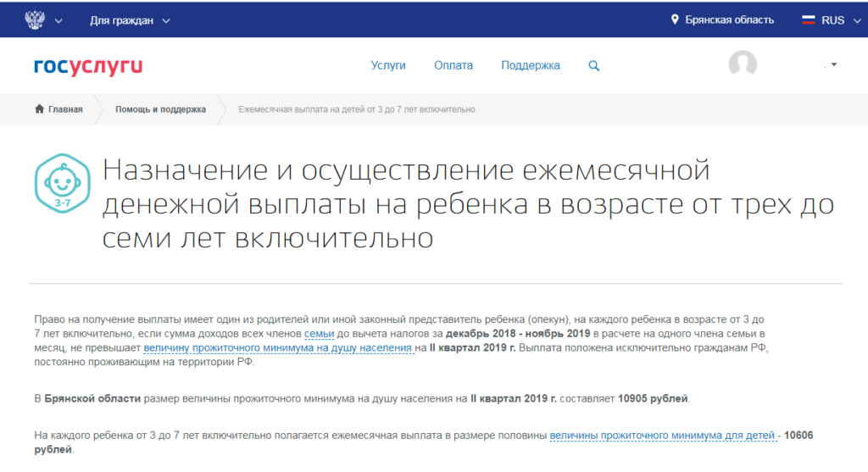This screenshot has height=472, width=868.
Task: Click the bold "Брянской области" text in the paragraph
Action: tap(92, 398)
